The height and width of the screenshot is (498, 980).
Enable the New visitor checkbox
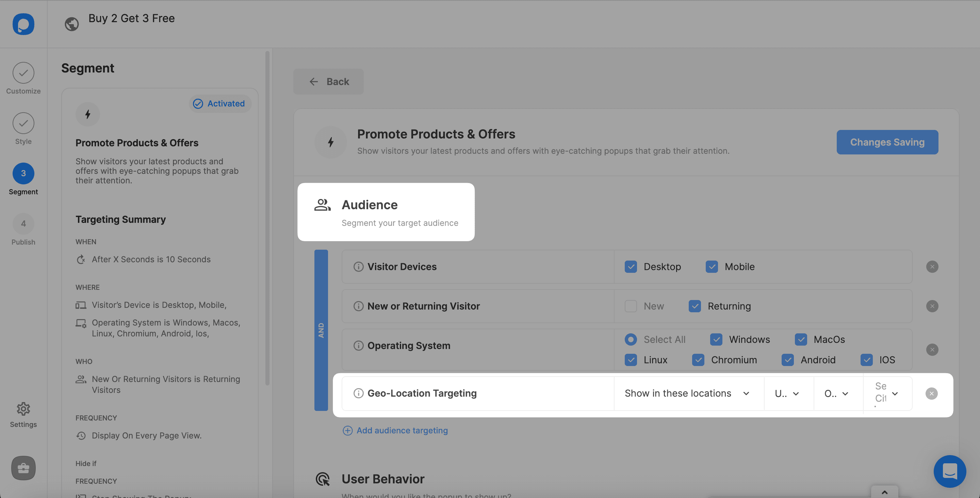click(x=631, y=306)
